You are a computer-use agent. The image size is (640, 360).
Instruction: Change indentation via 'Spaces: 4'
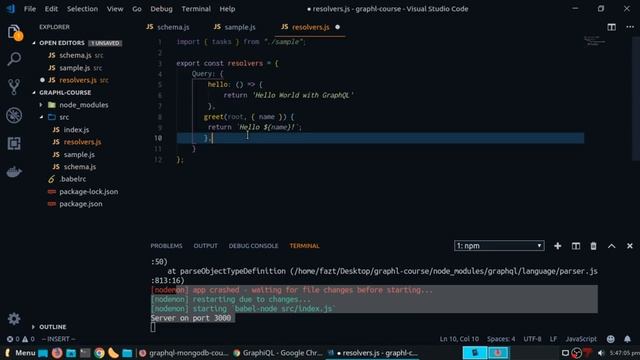501,339
